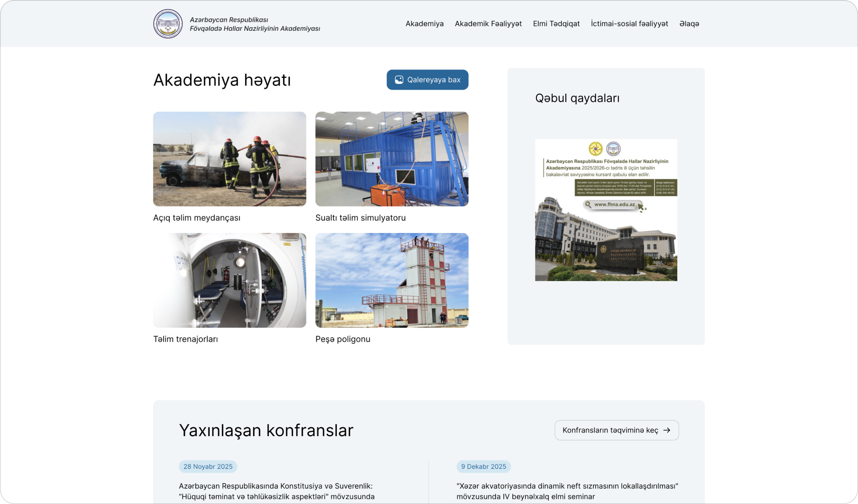Select the 28 Noyabr 2025 date badge
The image size is (858, 504).
pos(208,466)
